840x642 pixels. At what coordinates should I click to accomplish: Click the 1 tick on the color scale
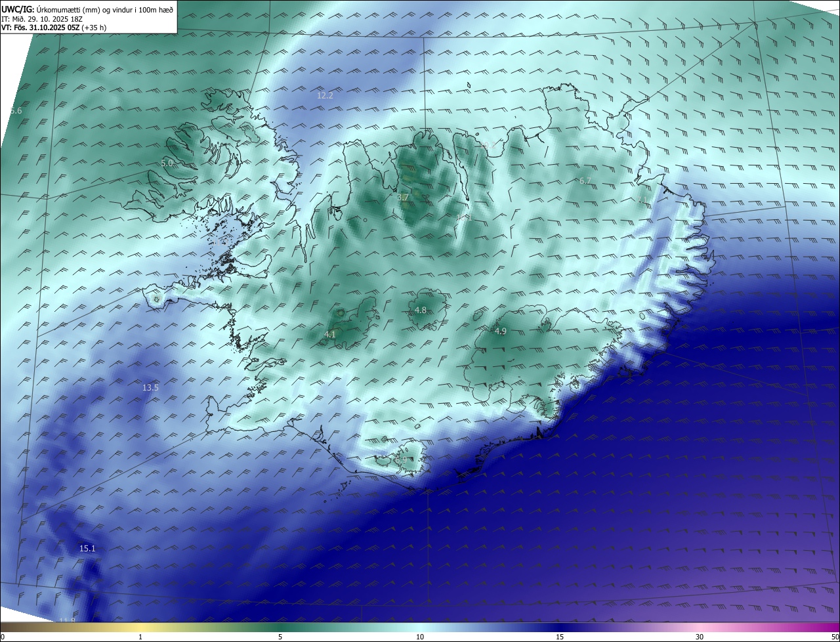140,637
